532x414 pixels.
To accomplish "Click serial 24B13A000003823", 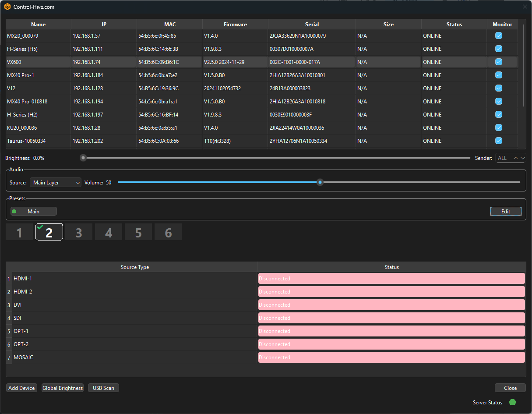I will click(290, 88).
